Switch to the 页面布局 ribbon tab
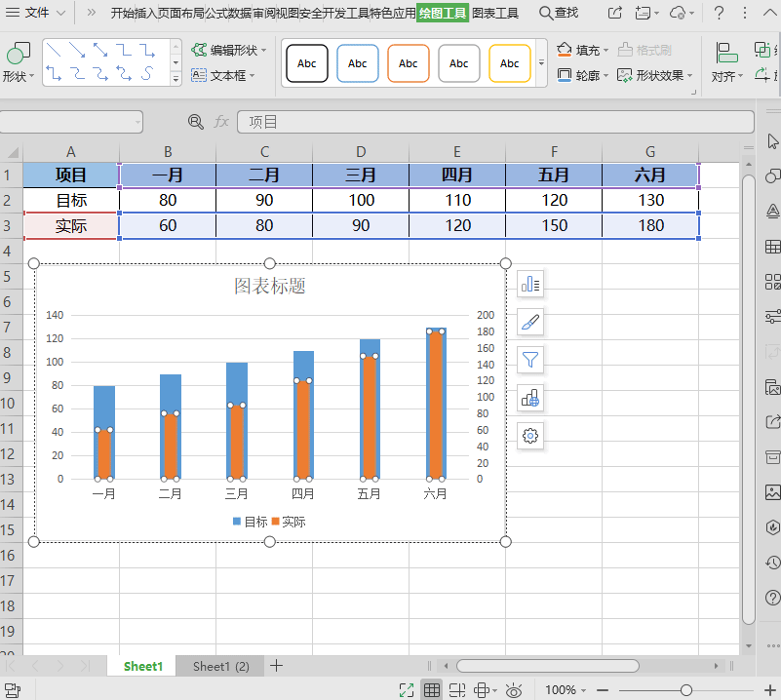Screen dimensions: 781x700 coord(180,13)
